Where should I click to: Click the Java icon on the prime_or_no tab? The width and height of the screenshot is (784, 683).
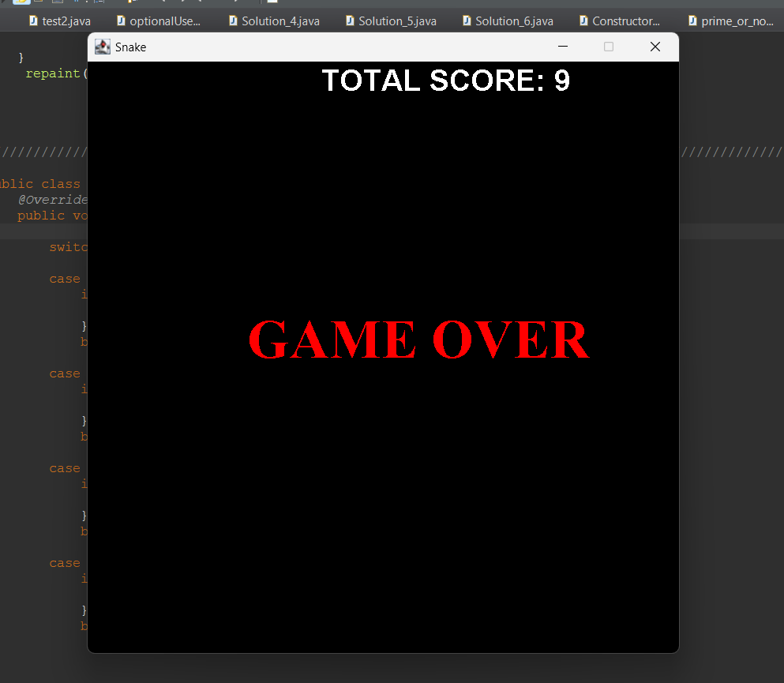[693, 21]
